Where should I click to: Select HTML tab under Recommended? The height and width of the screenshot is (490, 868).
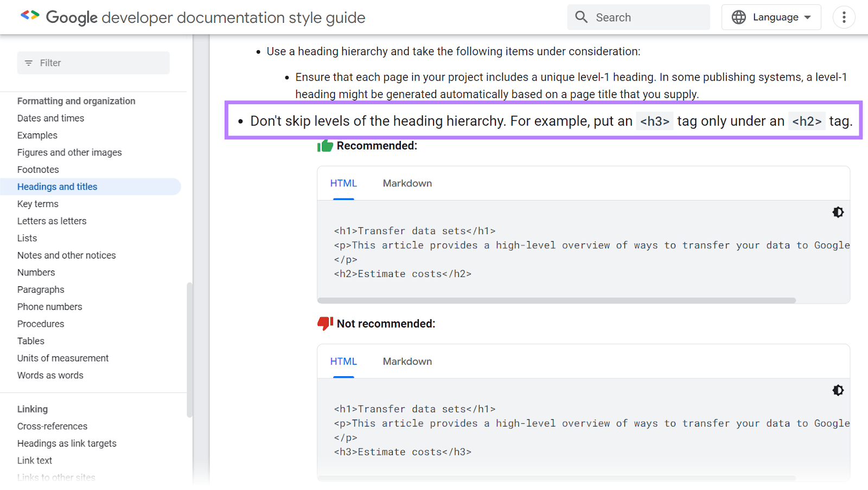(x=343, y=183)
